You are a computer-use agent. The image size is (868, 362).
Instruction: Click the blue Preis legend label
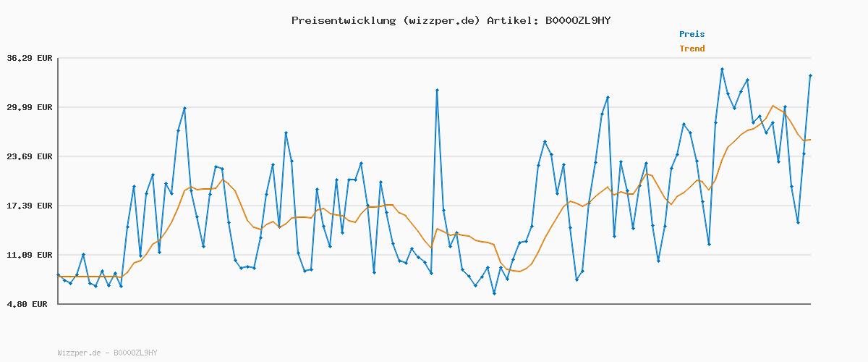[692, 34]
